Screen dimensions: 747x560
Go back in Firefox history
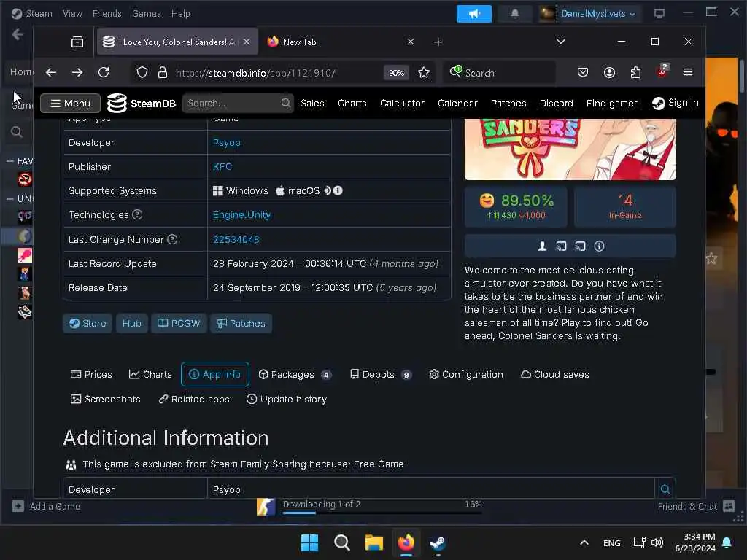pyautogui.click(x=51, y=72)
